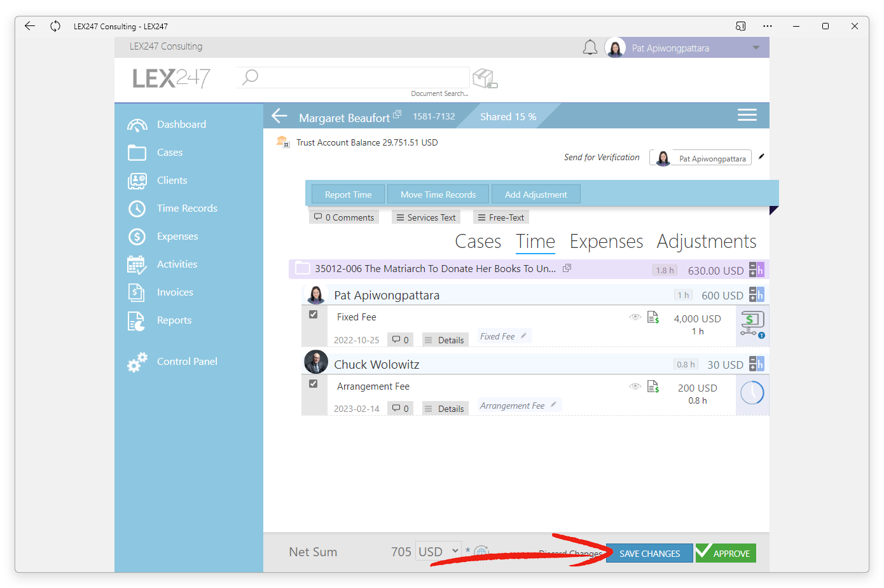Toggle eye visibility on Fixed Fee row

point(635,317)
